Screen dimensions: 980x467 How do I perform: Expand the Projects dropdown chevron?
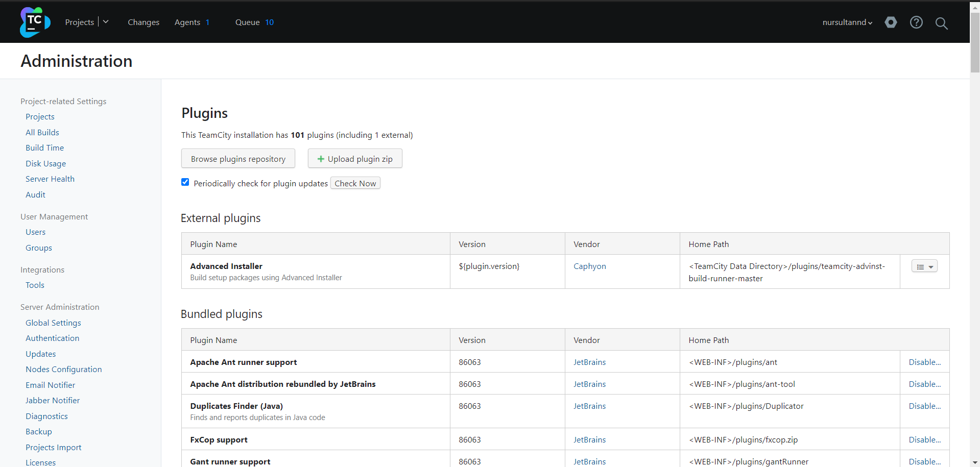click(x=106, y=22)
